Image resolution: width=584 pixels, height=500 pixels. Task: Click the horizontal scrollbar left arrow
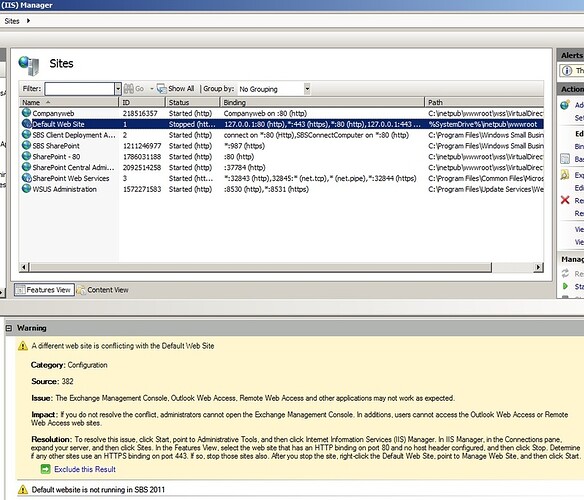pos(24,267)
